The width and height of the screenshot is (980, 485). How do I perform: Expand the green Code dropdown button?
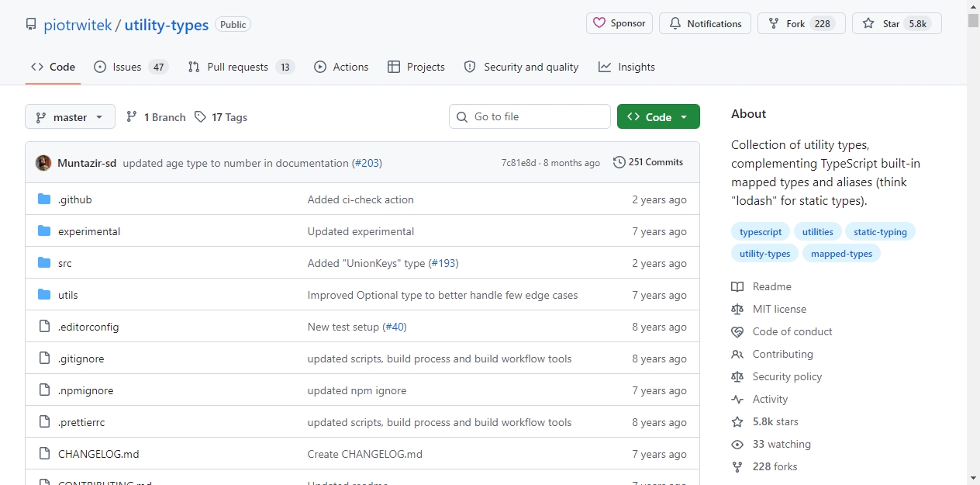pos(658,116)
